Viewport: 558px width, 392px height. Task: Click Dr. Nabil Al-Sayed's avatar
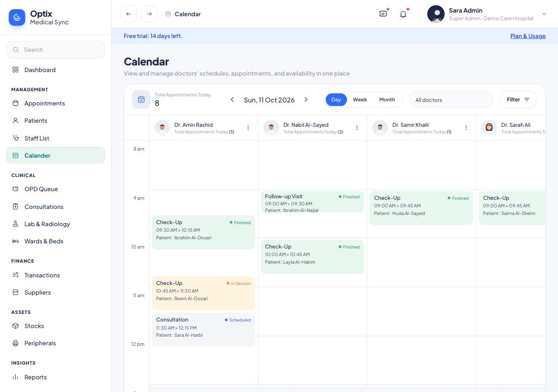[271, 127]
